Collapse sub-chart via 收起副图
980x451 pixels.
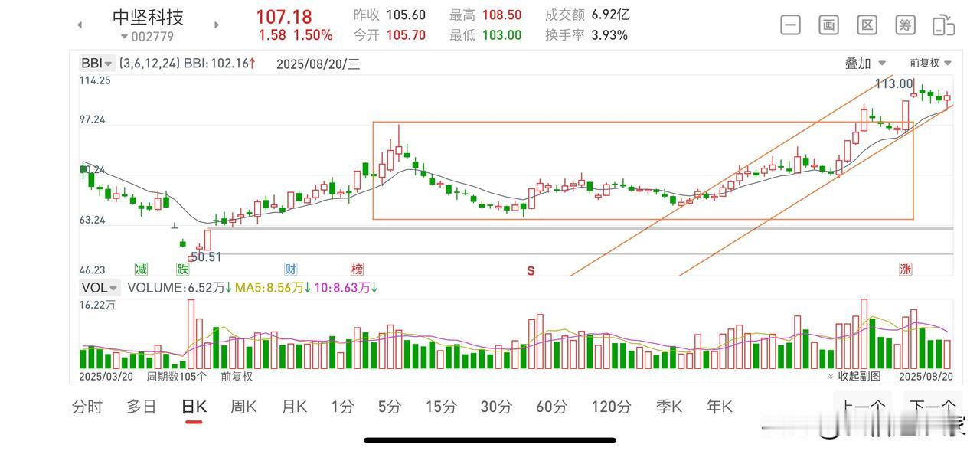[854, 376]
